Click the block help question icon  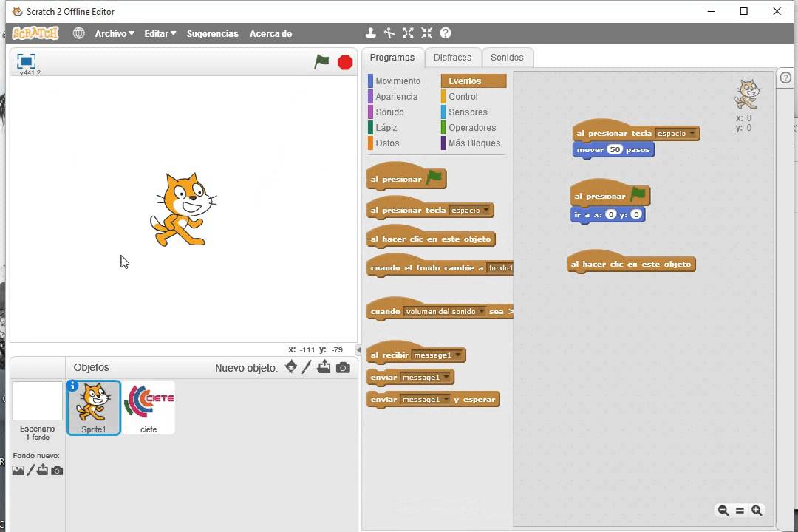pyautogui.click(x=446, y=33)
